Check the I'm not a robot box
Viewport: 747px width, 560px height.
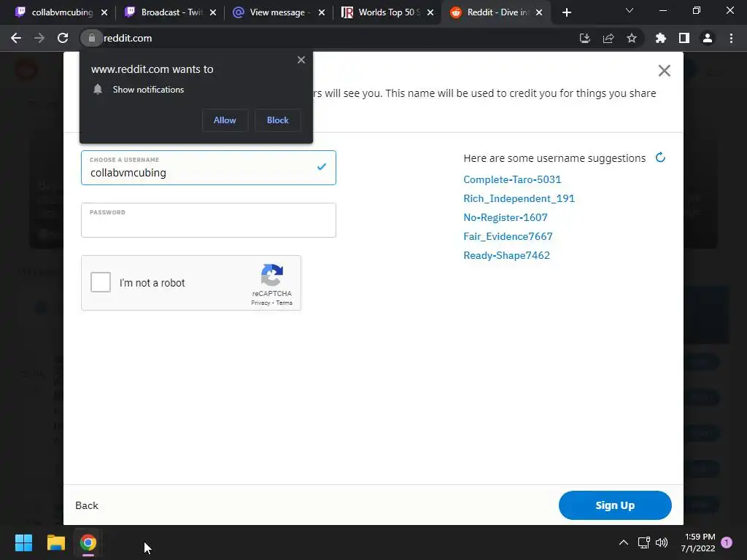(x=101, y=282)
